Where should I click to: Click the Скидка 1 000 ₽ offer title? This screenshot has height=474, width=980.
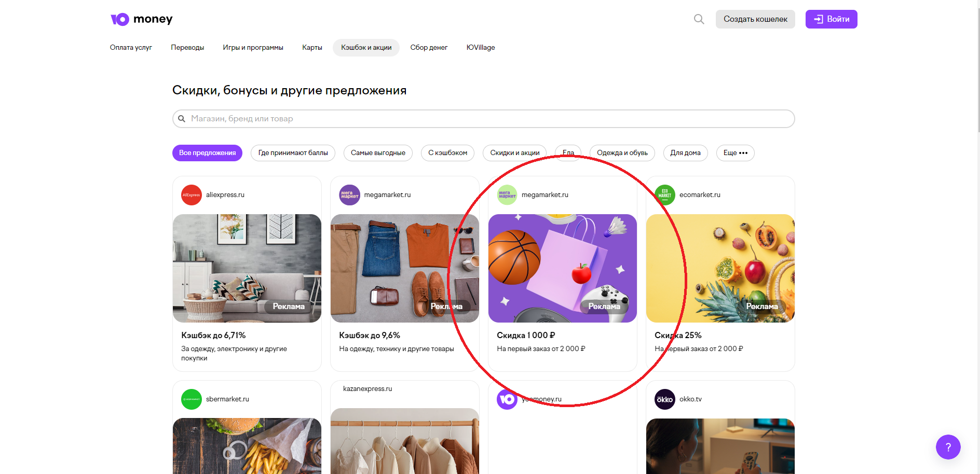tap(526, 336)
